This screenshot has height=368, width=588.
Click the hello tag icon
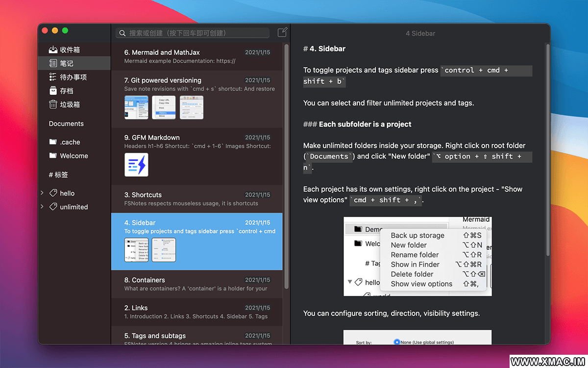point(53,193)
